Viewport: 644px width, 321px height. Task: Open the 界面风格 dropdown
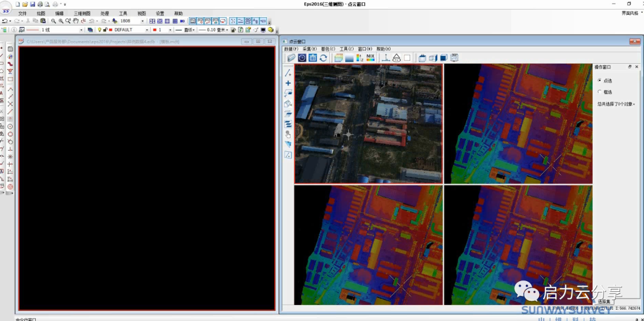[x=631, y=13]
